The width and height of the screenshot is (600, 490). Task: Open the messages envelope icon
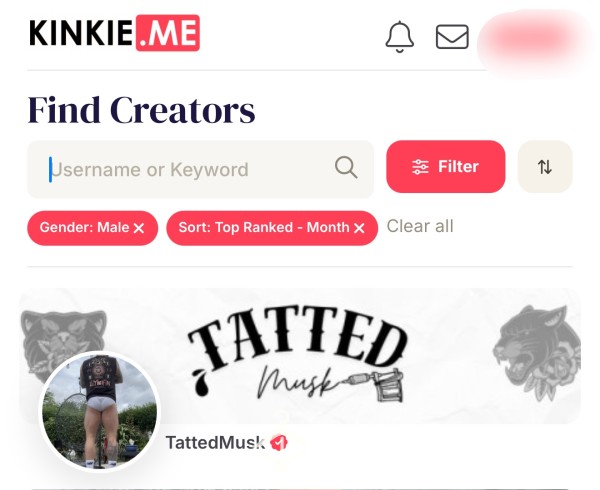point(452,37)
